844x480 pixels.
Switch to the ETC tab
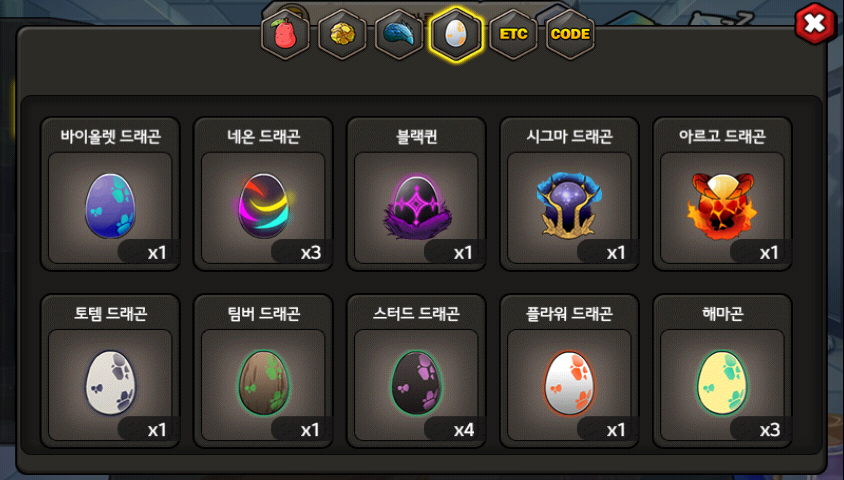pyautogui.click(x=513, y=34)
